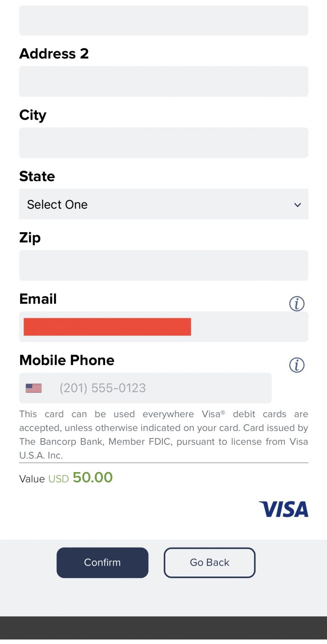Click the Mobile Phone number field
This screenshot has height=644, width=327.
(x=167, y=387)
